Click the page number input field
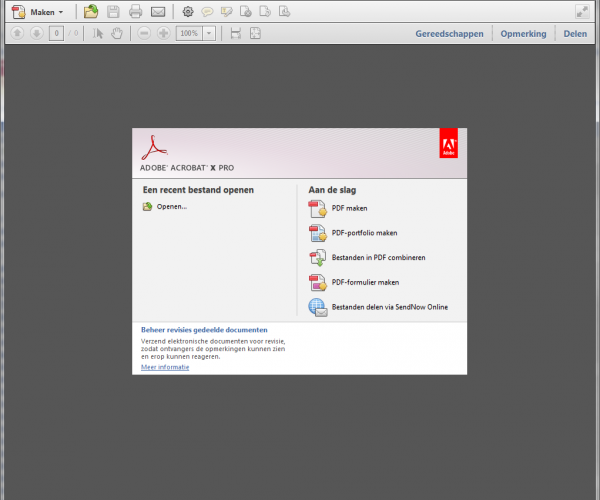Image resolution: width=600 pixels, height=500 pixels. 56,34
